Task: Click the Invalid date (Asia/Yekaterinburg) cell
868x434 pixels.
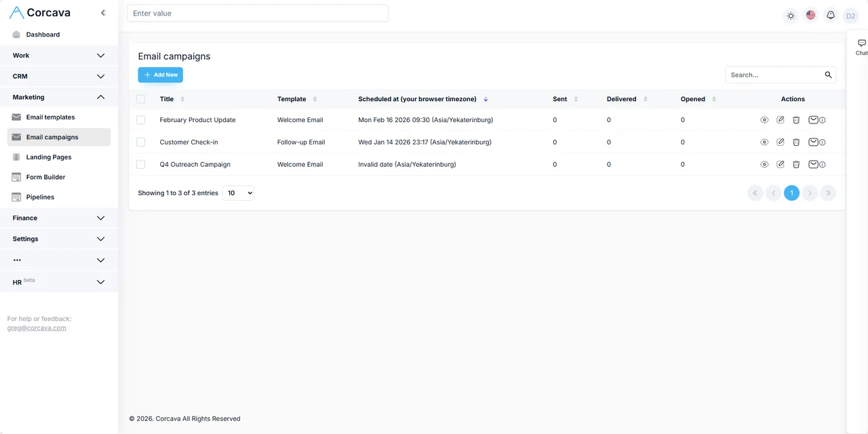Action: pos(407,165)
